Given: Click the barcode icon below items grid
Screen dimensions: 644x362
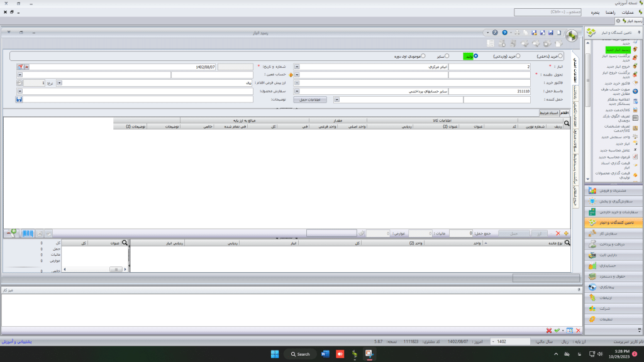Looking at the screenshot, I should [28, 233].
